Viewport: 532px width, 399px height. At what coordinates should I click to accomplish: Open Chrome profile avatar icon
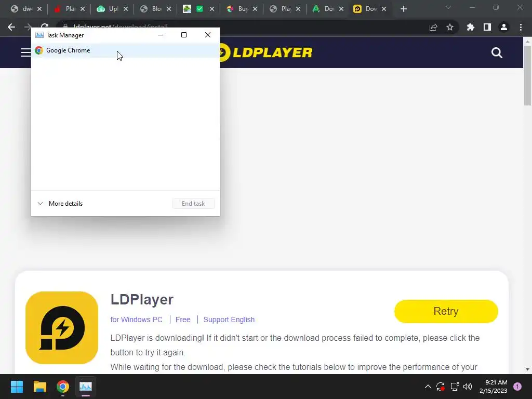point(504,27)
